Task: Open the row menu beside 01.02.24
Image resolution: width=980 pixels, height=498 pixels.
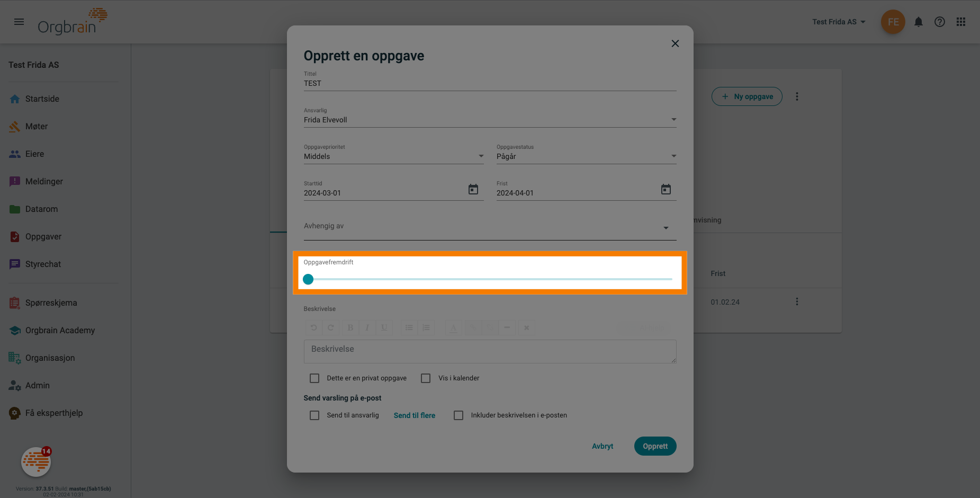Action: coord(797,301)
